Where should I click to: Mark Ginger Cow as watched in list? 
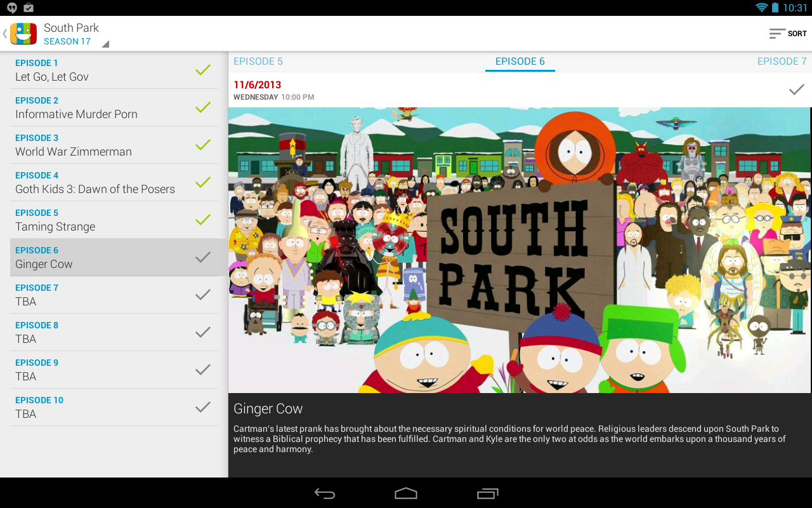point(203,257)
